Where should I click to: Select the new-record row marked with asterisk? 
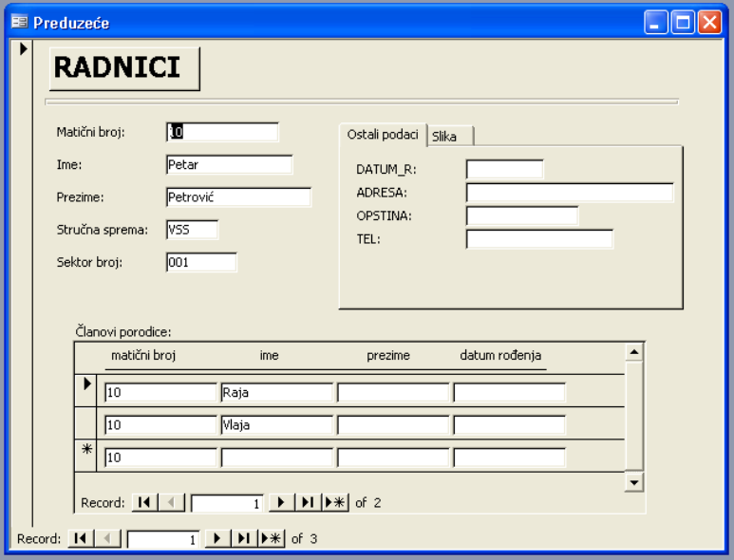point(87,456)
